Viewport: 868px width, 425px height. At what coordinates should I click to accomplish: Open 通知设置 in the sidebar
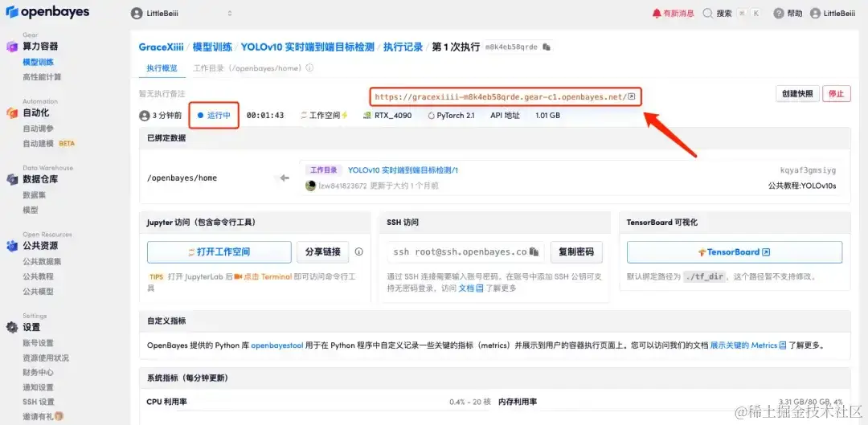[39, 387]
